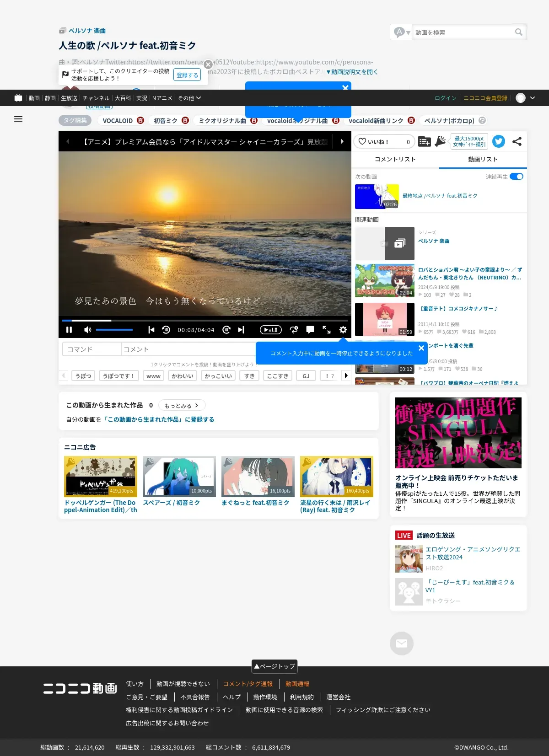Seek on the video progress bar

(205, 321)
